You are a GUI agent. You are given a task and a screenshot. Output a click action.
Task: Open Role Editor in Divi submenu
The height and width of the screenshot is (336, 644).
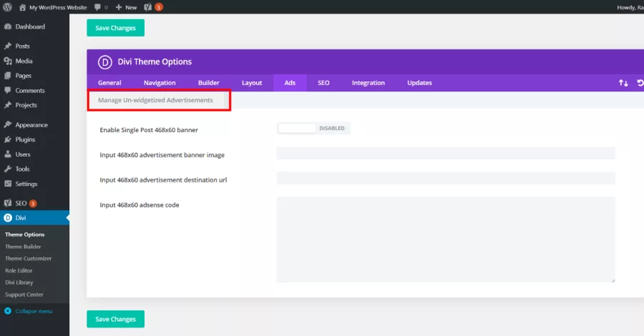pos(19,270)
